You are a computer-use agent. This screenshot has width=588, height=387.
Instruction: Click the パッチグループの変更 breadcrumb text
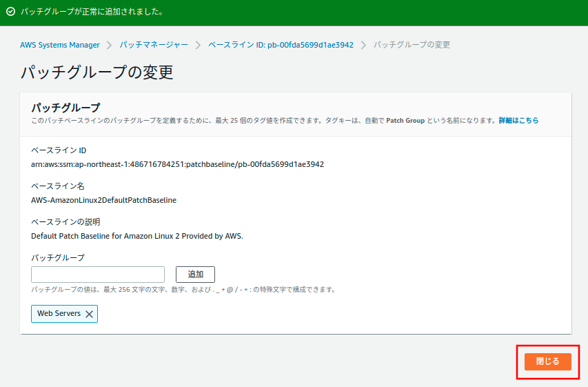click(x=412, y=45)
